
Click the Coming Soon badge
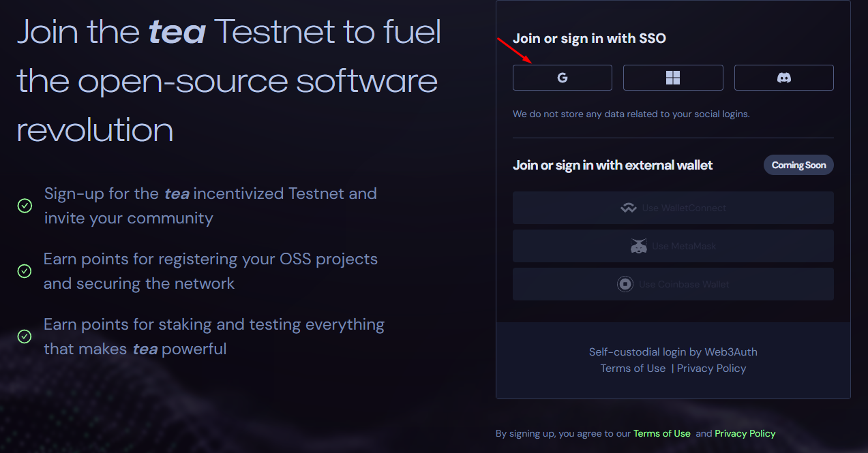pos(798,165)
